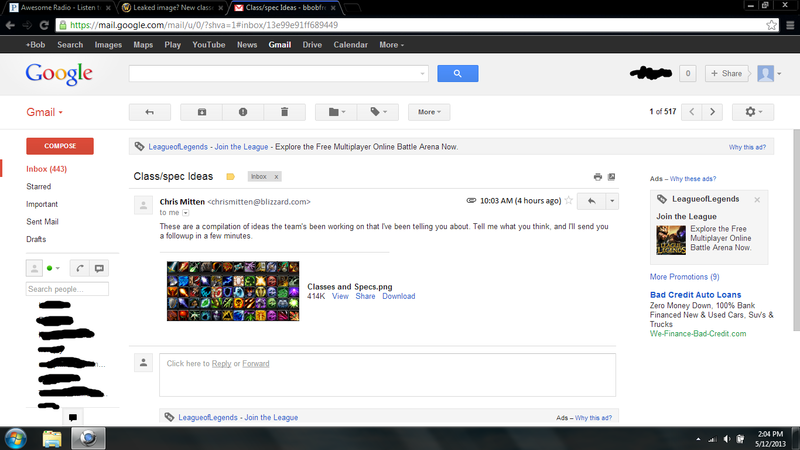Viewport: 800px width, 450px height.
Task: Open Sent Mail
Action: [42, 221]
